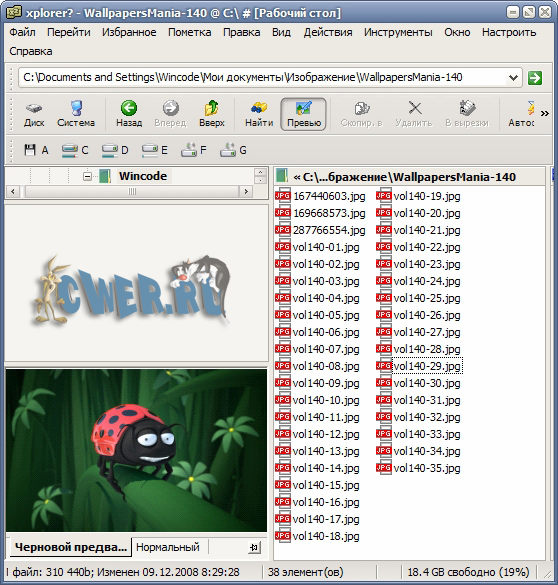Open the Пометка menu
Screen dimensions: 558x585
coord(189,32)
